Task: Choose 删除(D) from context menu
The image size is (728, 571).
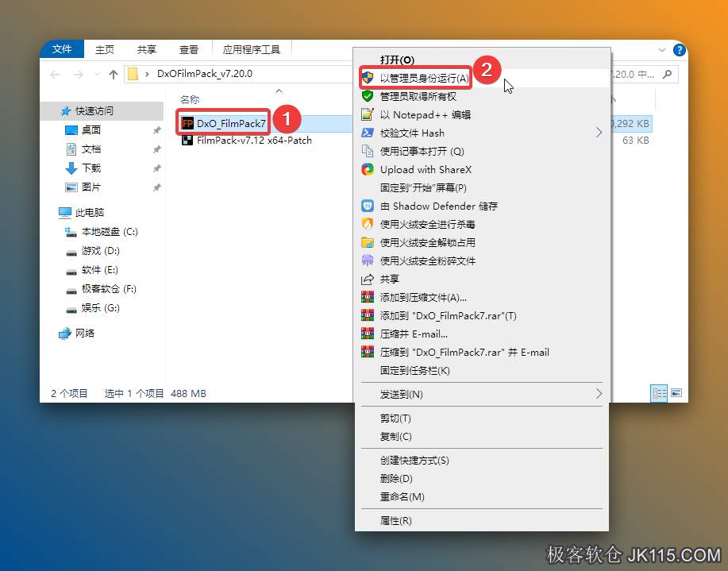Action: pos(482,478)
